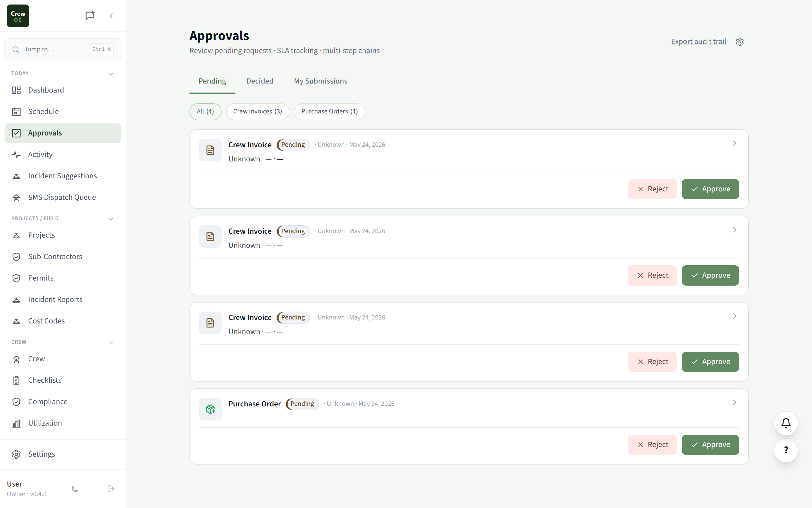
Task: Open Crew in the sidebar
Action: click(63, 359)
